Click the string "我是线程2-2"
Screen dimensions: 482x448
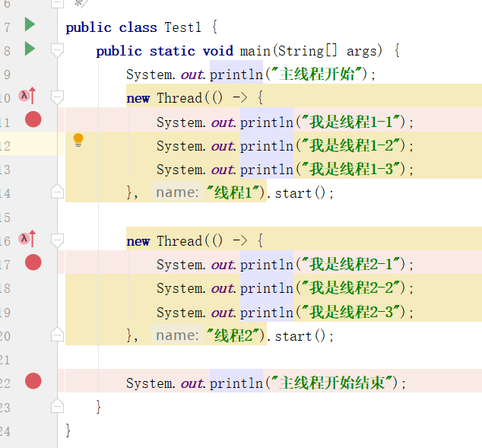click(x=352, y=288)
